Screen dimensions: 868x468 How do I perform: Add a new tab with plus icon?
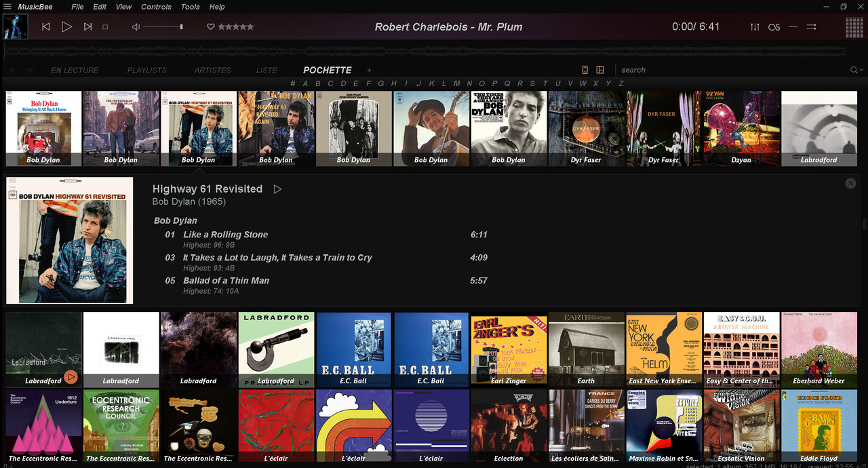369,70
